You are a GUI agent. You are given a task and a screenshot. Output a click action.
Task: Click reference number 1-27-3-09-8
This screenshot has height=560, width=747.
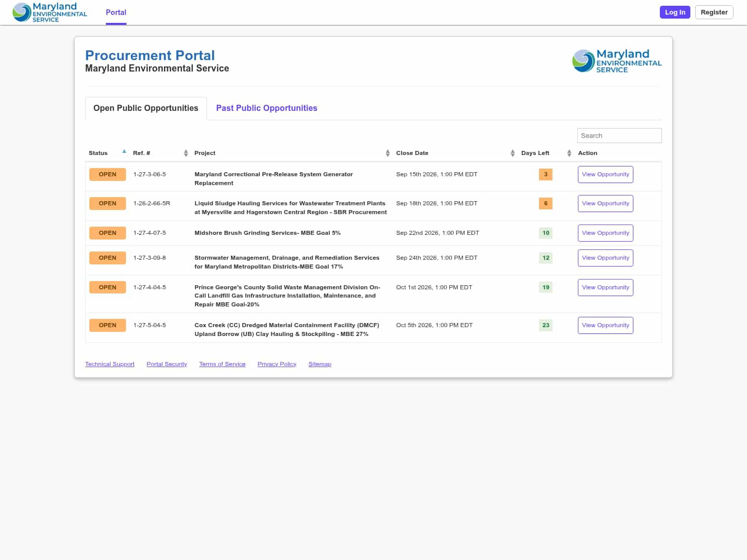click(x=149, y=258)
